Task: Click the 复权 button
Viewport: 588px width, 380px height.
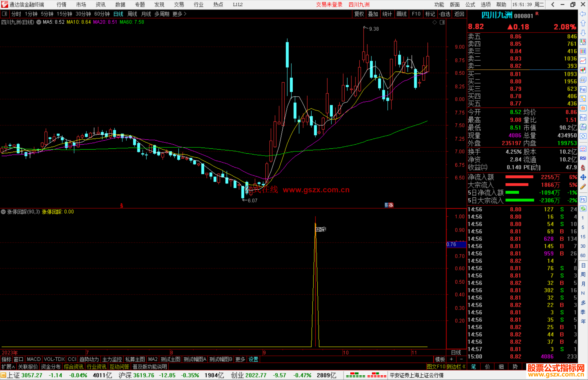Action: point(359,14)
